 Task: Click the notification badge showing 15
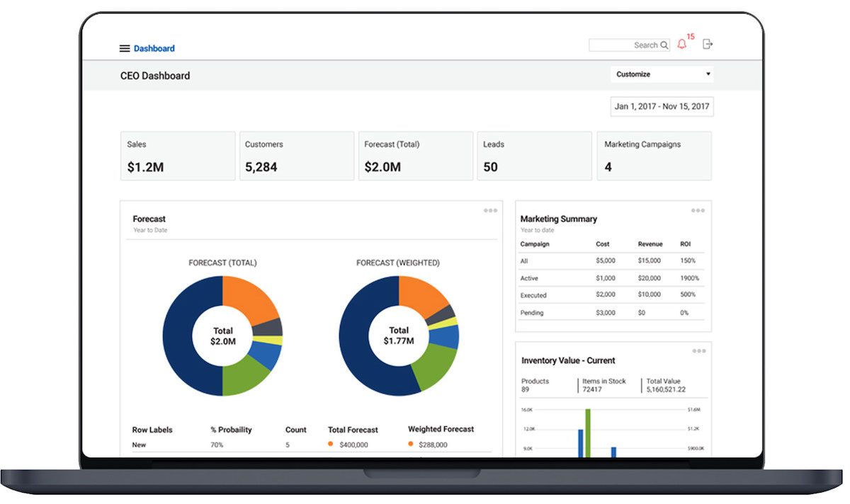(x=690, y=36)
